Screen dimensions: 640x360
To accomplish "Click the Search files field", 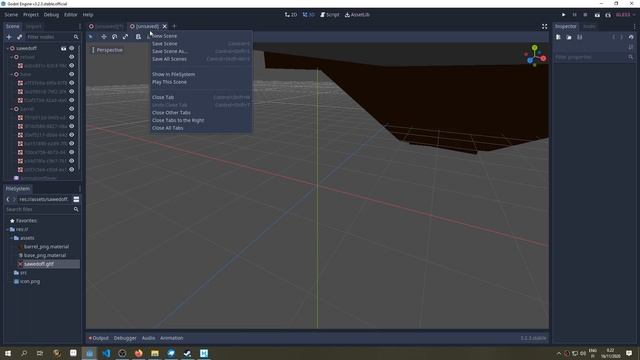I will point(42,209).
